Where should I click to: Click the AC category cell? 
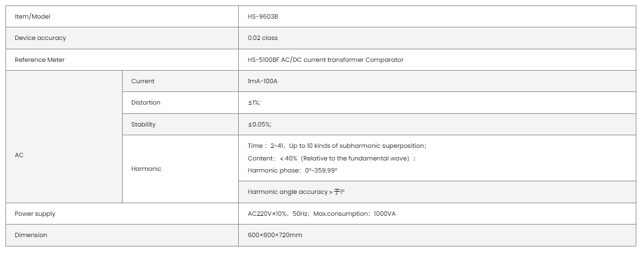19,155
